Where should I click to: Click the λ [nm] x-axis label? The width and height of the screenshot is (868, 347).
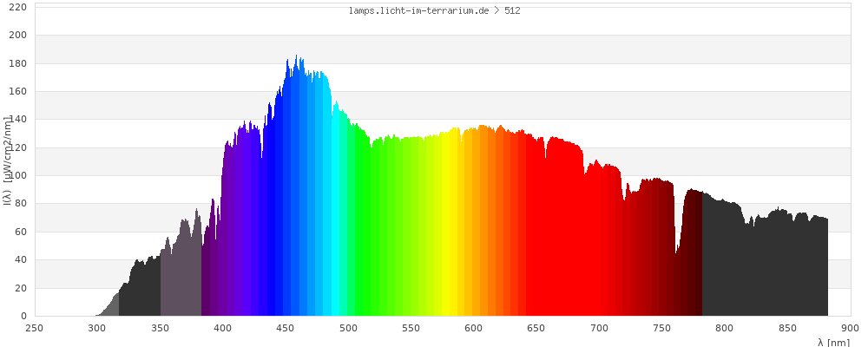click(x=833, y=342)
